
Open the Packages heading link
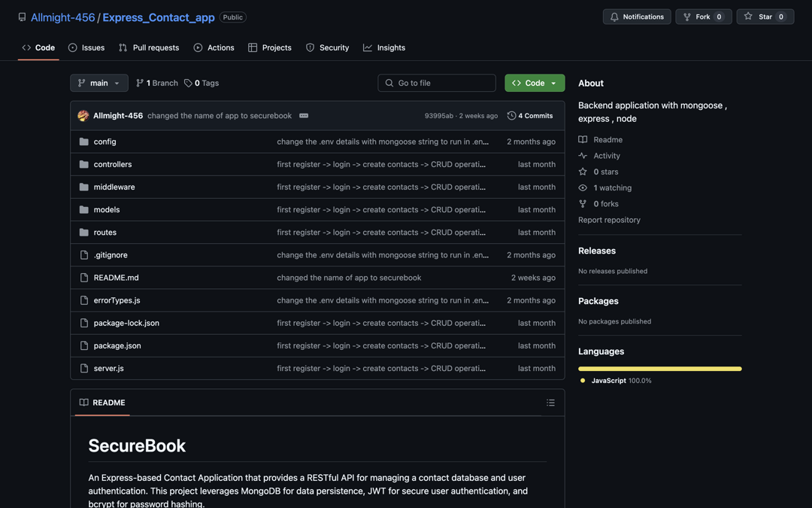point(598,301)
